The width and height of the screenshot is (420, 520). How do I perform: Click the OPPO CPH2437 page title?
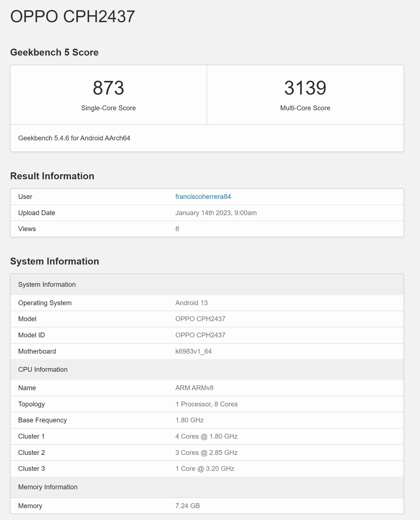click(72, 17)
